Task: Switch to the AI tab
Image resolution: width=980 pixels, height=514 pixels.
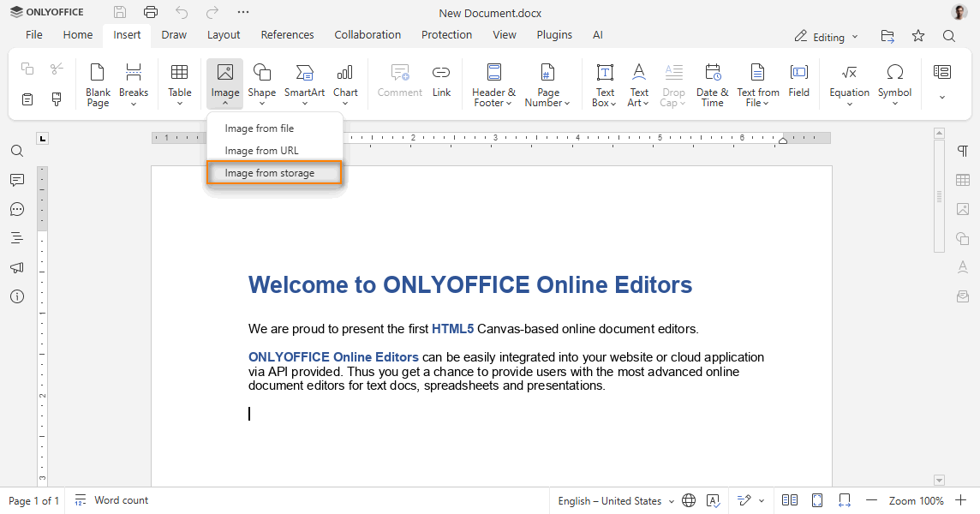Action: (x=597, y=35)
